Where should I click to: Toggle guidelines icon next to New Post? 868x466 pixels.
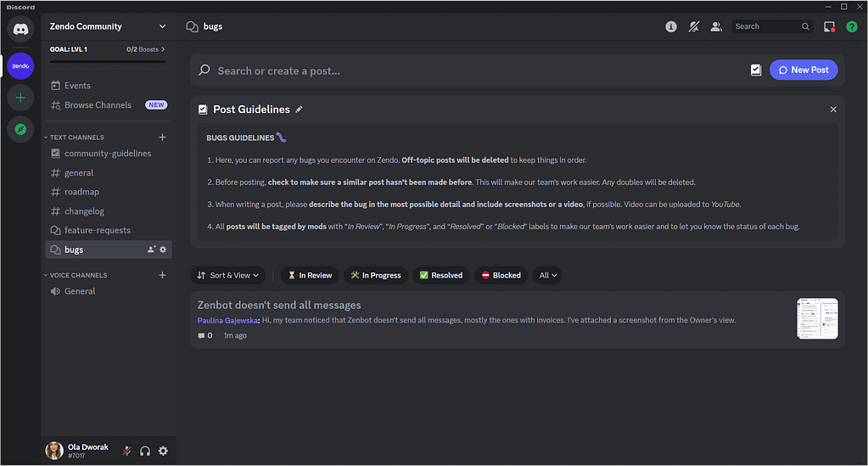[x=756, y=70]
